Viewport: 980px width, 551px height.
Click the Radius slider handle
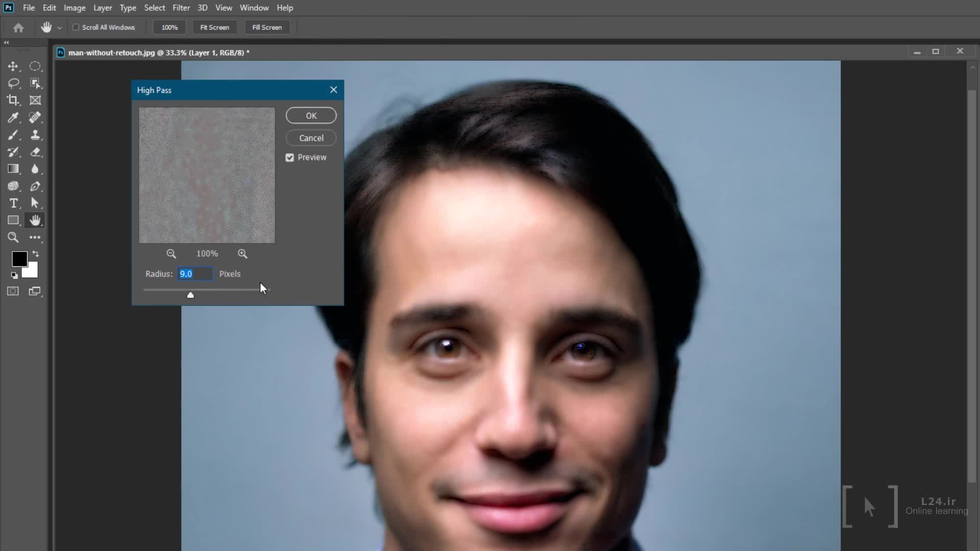pos(190,295)
